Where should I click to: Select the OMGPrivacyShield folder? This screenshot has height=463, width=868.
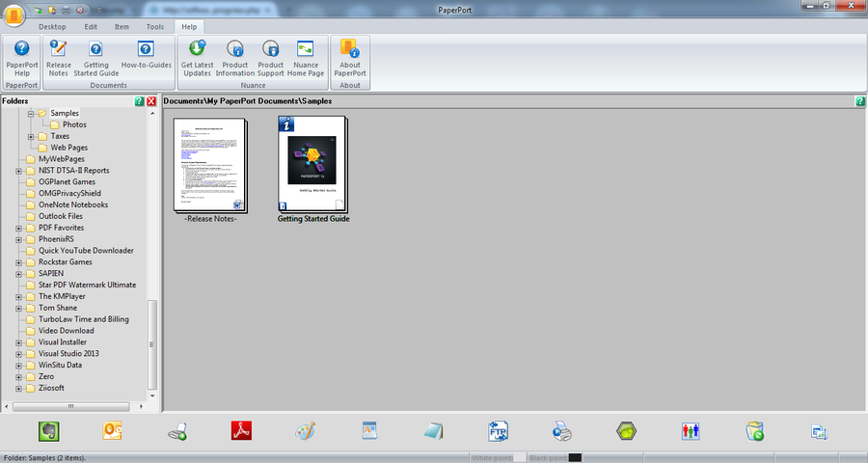pyautogui.click(x=69, y=193)
